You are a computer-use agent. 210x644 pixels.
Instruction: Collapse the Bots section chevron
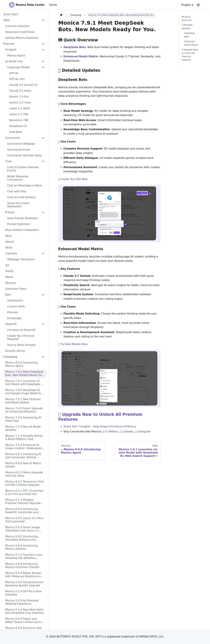(43, 295)
